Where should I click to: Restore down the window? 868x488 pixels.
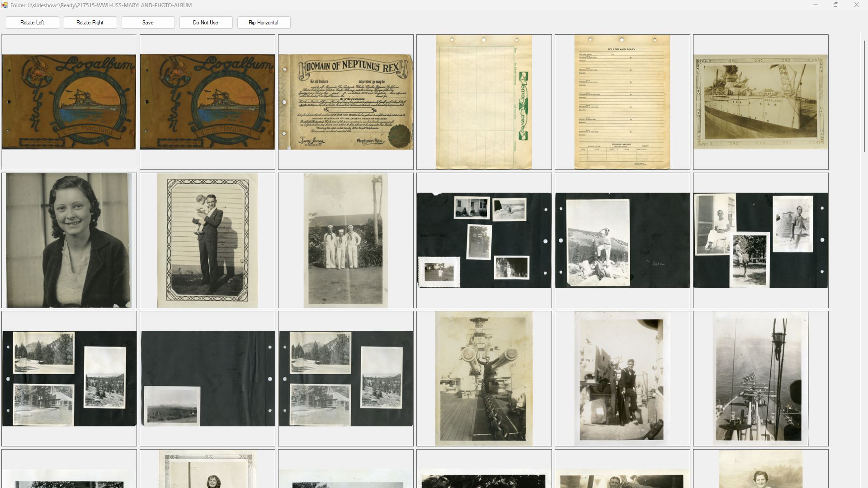click(x=836, y=5)
